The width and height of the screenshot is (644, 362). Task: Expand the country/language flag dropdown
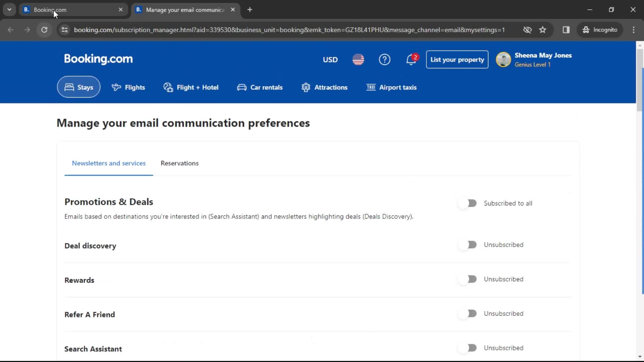tap(358, 60)
